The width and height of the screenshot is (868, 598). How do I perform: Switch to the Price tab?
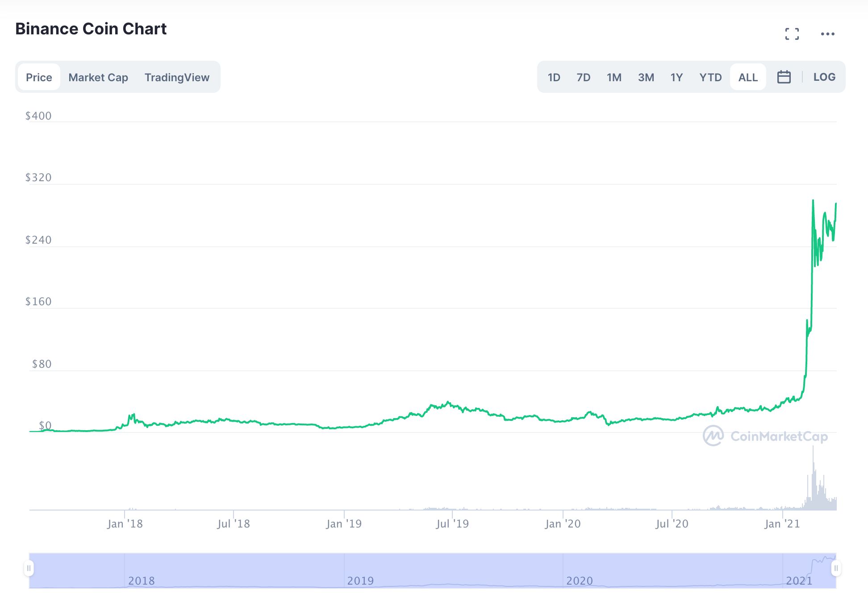coord(39,77)
